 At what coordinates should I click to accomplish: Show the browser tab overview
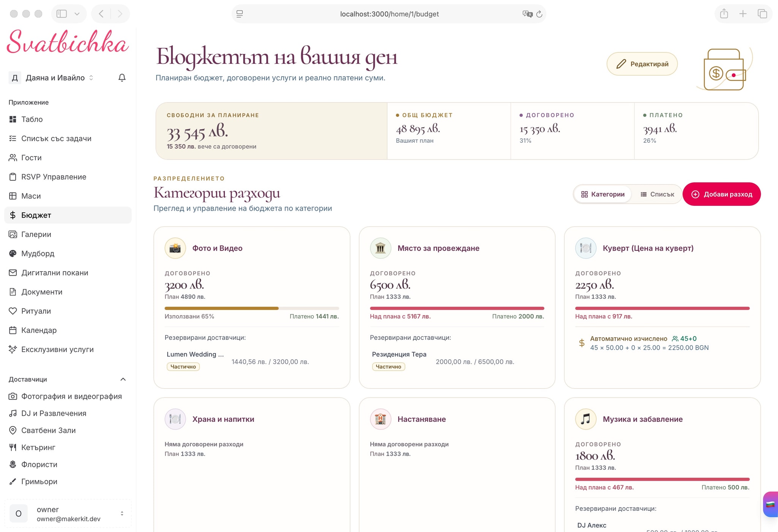tap(762, 14)
